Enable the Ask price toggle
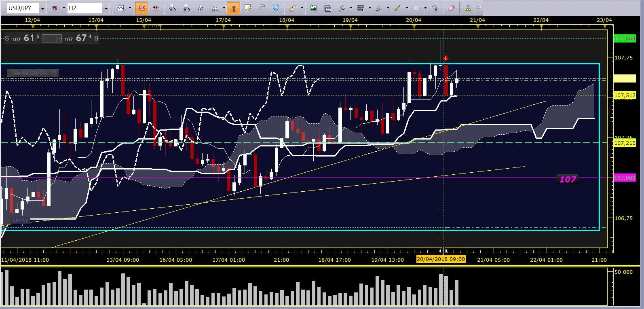 156,8
